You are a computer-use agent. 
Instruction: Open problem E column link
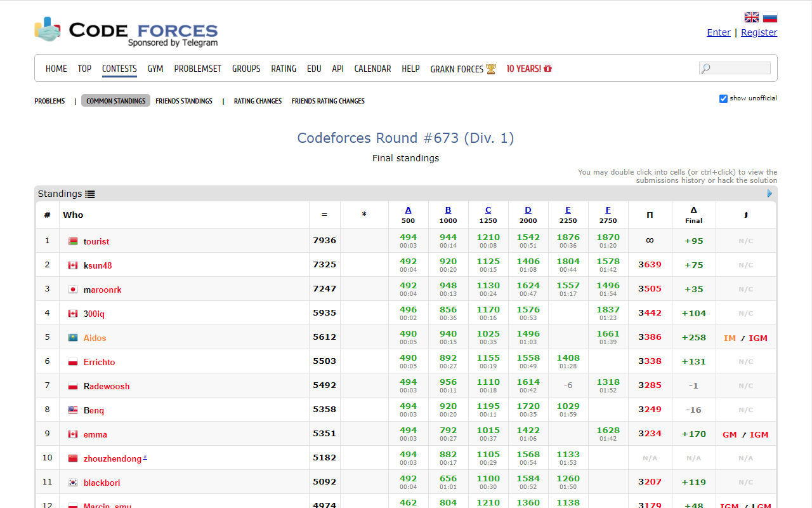[x=568, y=210]
